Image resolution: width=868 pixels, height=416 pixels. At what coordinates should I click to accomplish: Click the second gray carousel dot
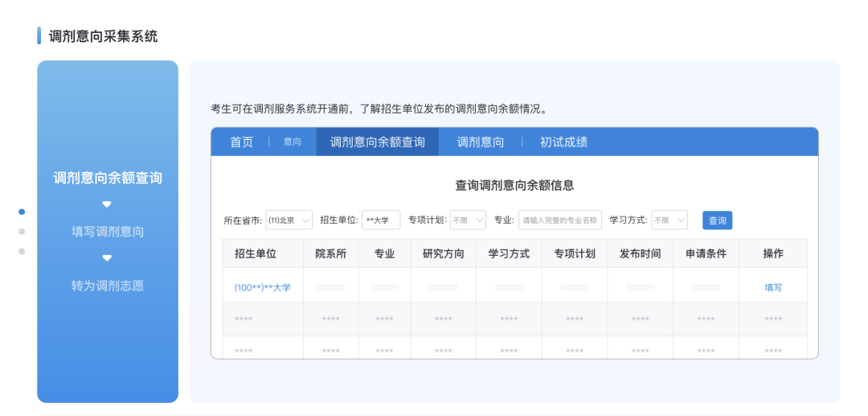click(x=22, y=232)
